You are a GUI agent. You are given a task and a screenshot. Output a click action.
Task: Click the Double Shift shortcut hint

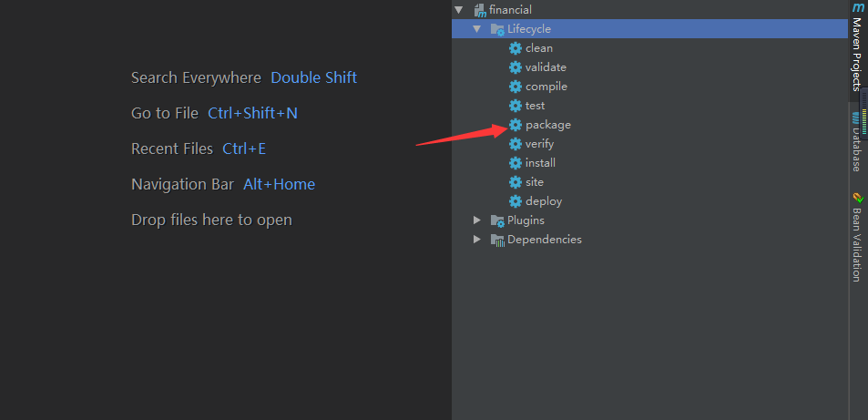click(x=314, y=77)
